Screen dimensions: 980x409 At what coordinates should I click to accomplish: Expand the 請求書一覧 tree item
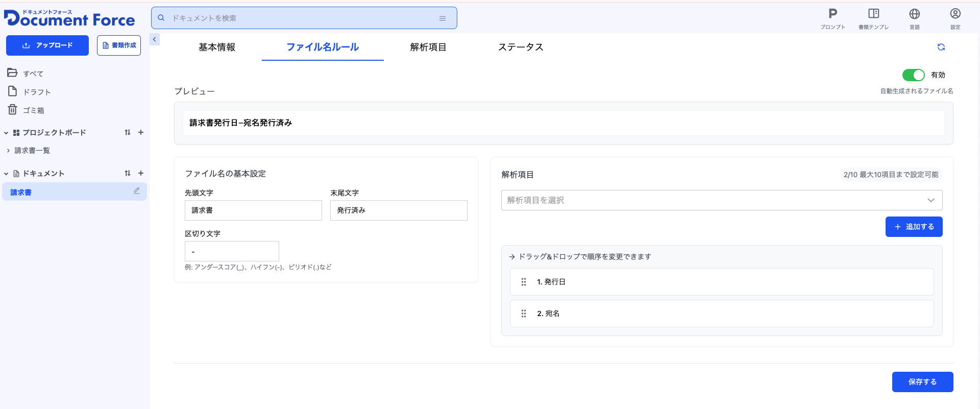point(8,151)
